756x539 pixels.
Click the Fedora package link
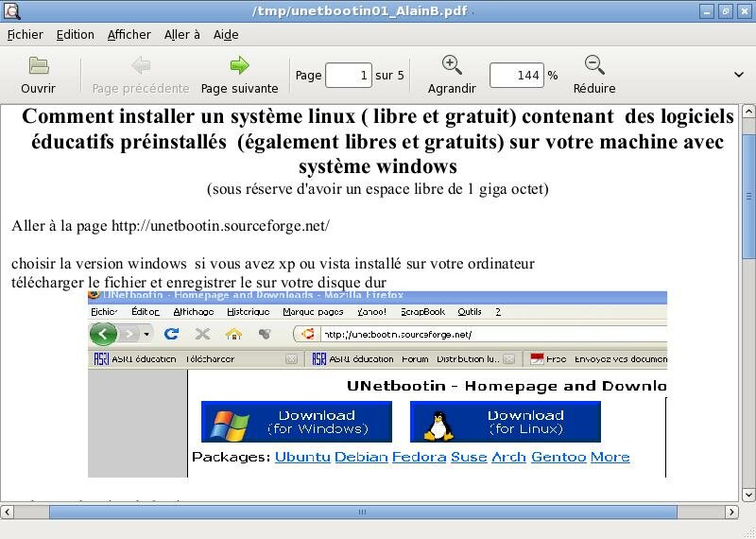pos(419,457)
